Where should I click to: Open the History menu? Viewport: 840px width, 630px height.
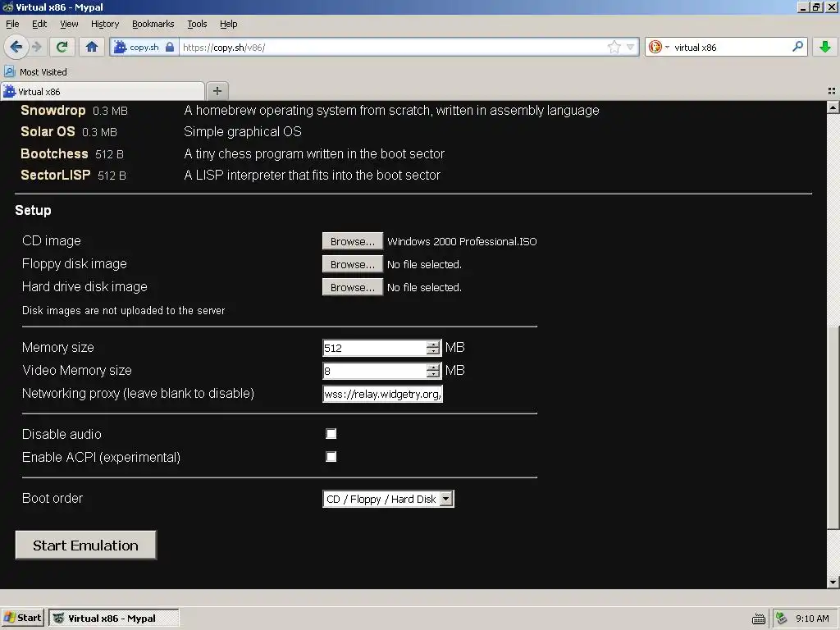point(105,24)
